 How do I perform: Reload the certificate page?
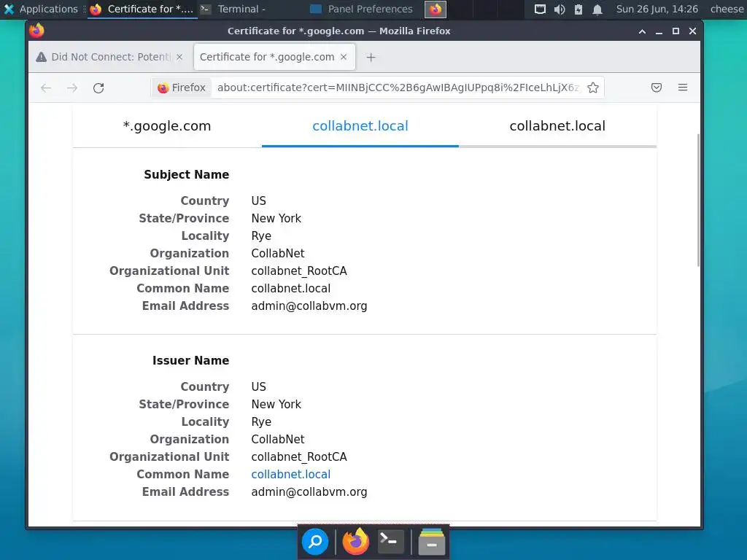tap(98, 87)
